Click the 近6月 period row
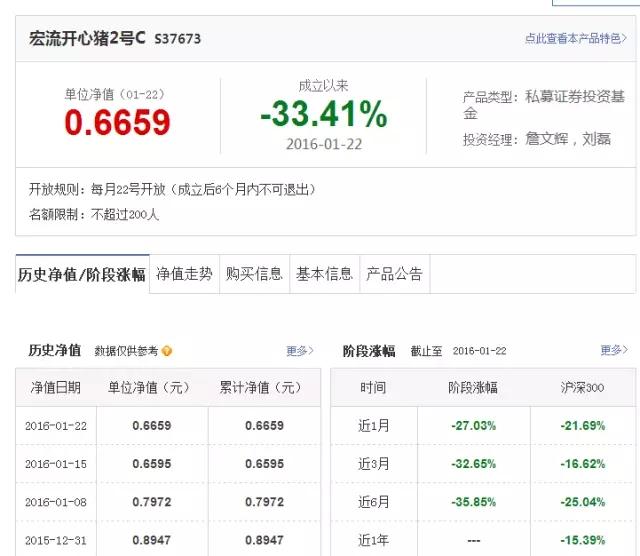Viewport: 640px width, 556px height. pos(372,501)
